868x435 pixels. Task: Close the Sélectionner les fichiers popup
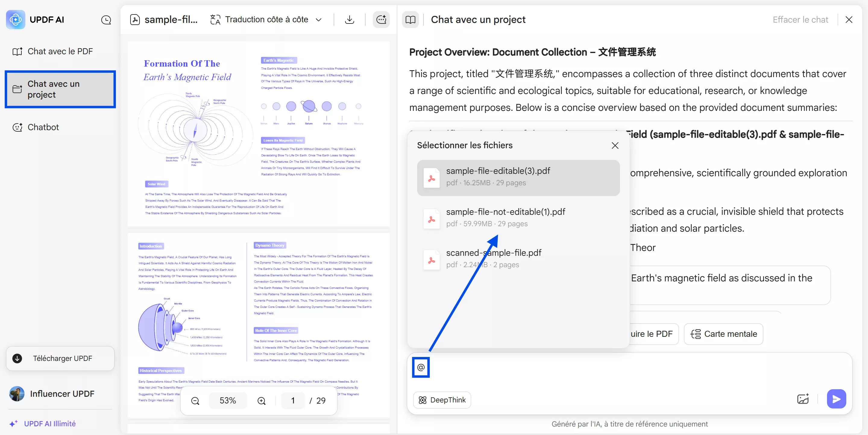(615, 145)
